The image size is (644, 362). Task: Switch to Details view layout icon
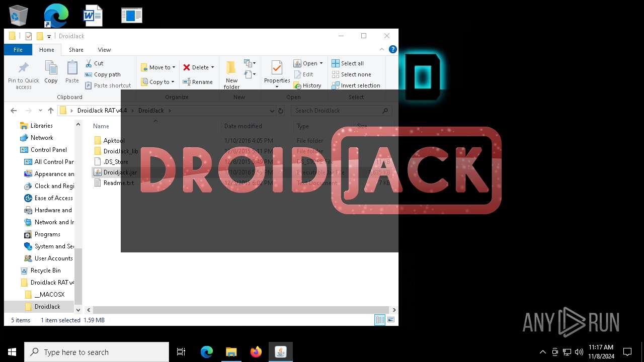click(380, 320)
